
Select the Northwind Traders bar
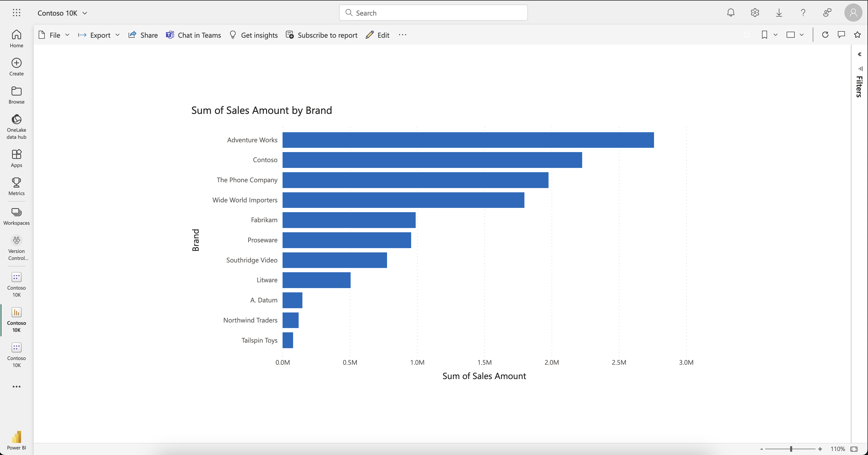coord(290,320)
